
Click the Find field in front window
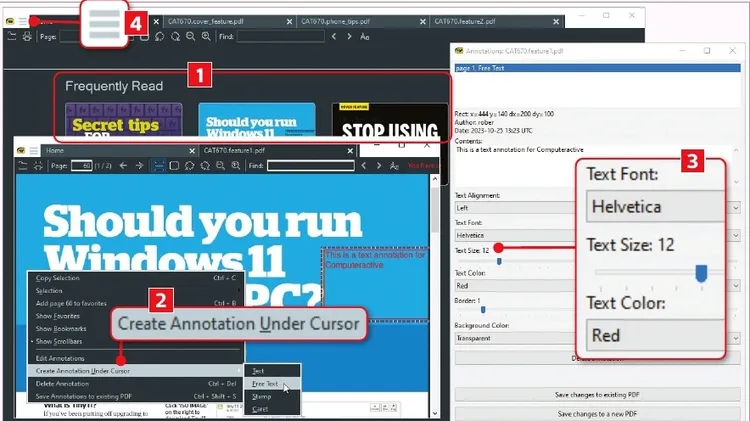(x=311, y=166)
